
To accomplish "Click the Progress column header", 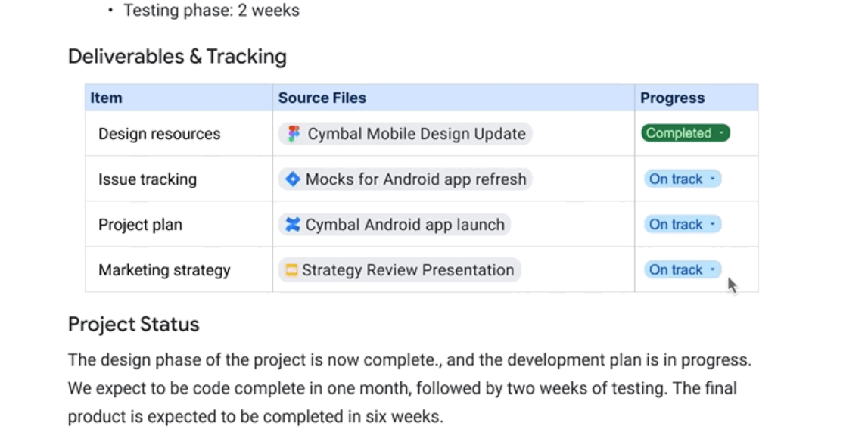I will coord(696,98).
